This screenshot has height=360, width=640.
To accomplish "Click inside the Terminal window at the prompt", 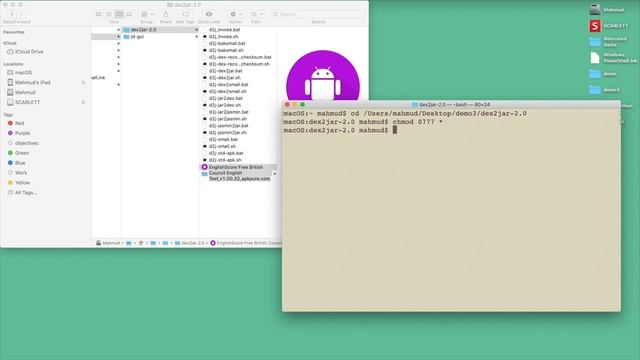I will (x=395, y=130).
